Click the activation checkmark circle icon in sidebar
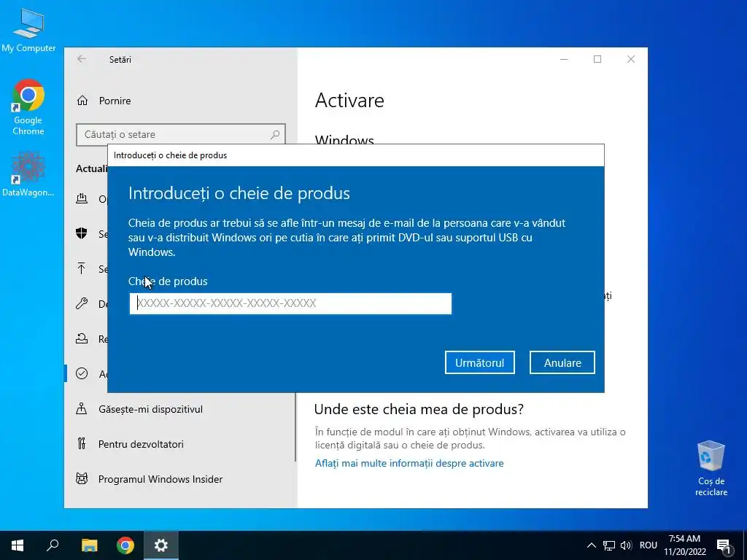This screenshot has height=560, width=747. [82, 373]
